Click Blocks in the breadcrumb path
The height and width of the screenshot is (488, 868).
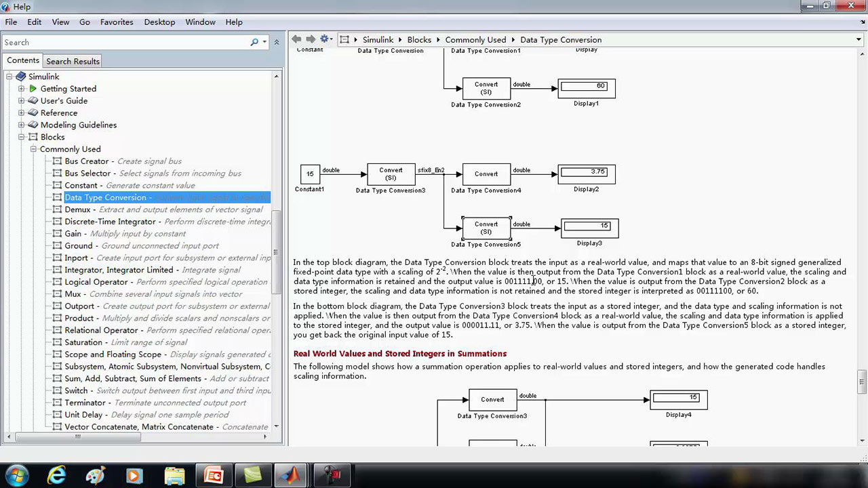pyautogui.click(x=419, y=39)
